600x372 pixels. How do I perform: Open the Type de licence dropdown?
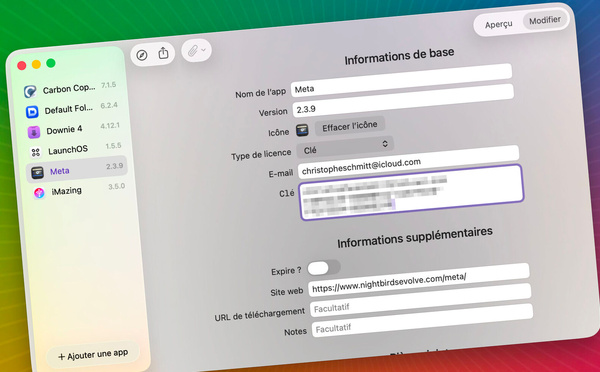(x=345, y=147)
